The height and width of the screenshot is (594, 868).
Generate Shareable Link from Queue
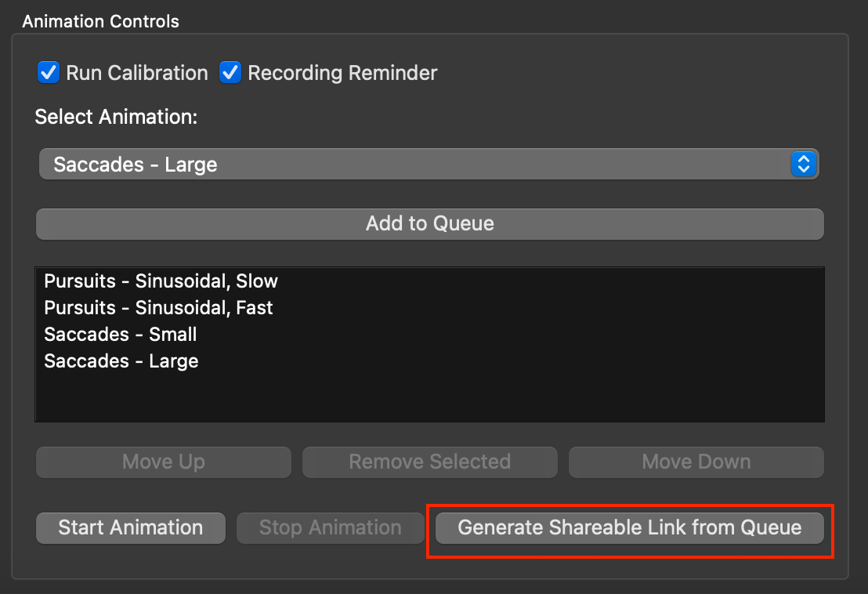pyautogui.click(x=630, y=528)
